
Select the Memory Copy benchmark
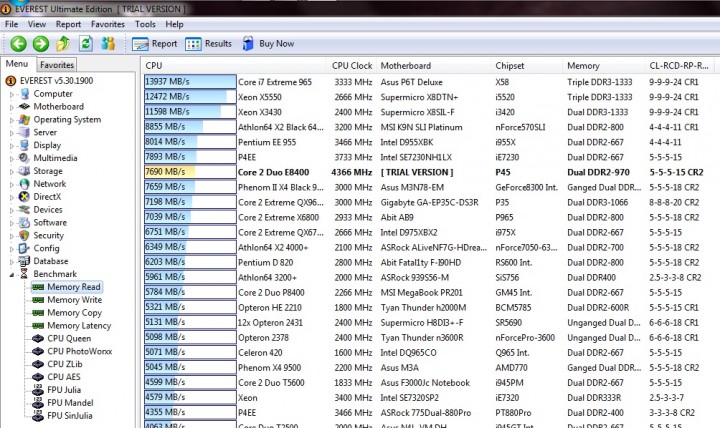(74, 313)
